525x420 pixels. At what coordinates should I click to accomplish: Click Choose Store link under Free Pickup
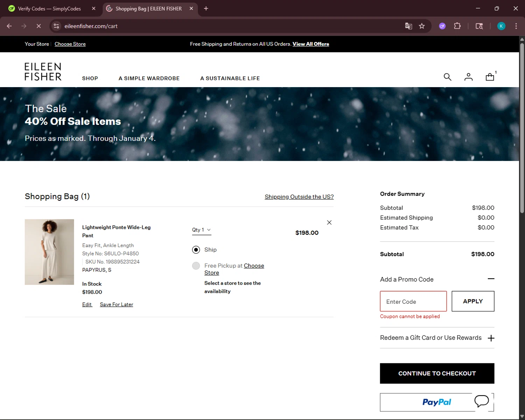[234, 269]
